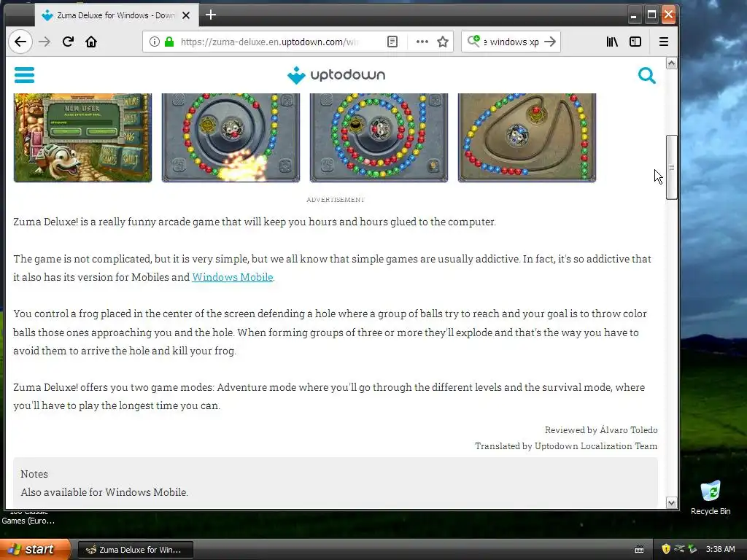
Task: Click the vertical scrollbar thumb
Action: click(x=672, y=167)
